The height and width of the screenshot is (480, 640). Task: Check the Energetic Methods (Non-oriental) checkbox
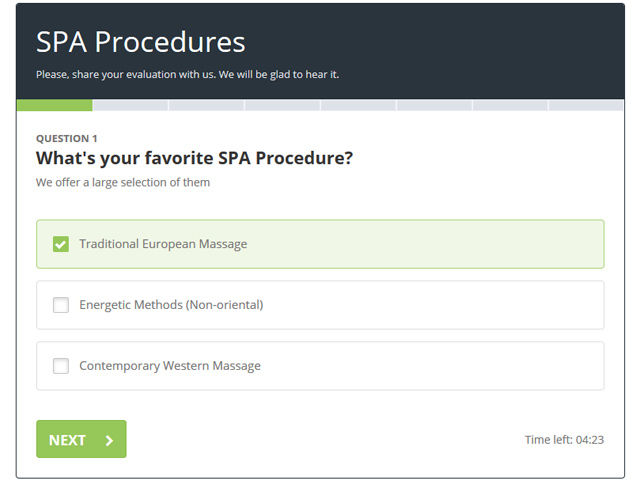[x=61, y=305]
